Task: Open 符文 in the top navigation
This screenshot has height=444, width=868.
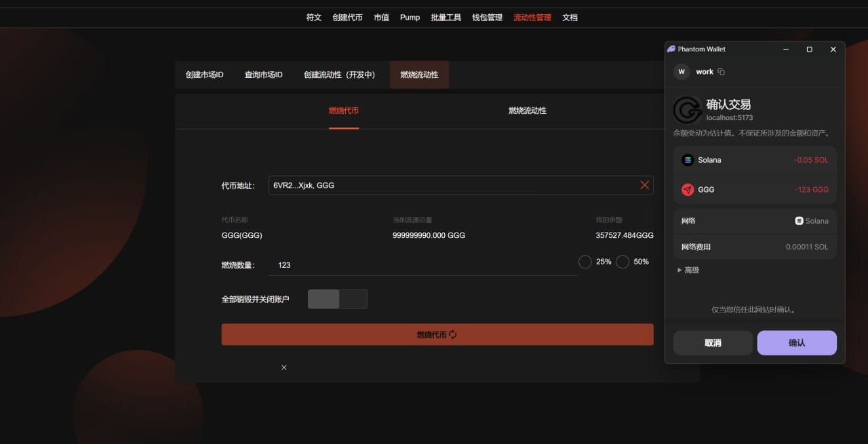Action: pos(314,18)
